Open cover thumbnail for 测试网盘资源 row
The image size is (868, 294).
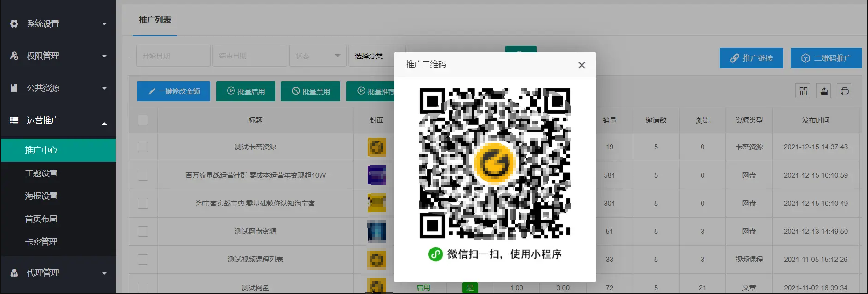377,231
